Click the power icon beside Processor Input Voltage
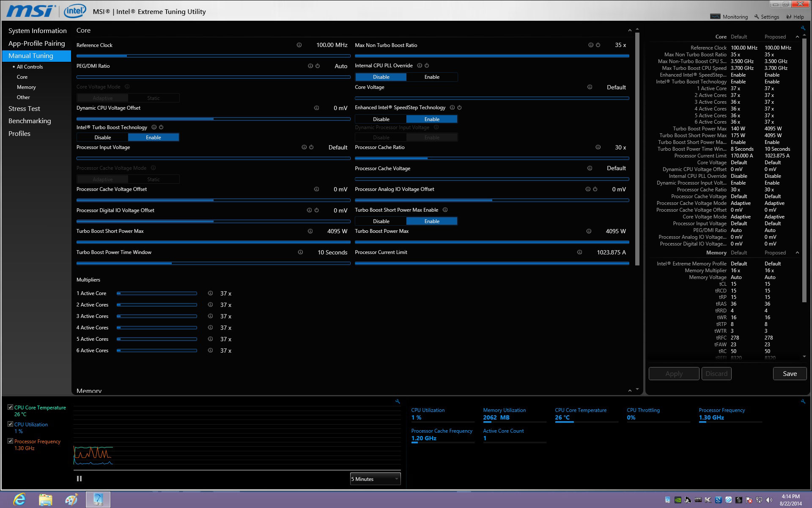The width and height of the screenshot is (812, 508). [x=311, y=147]
